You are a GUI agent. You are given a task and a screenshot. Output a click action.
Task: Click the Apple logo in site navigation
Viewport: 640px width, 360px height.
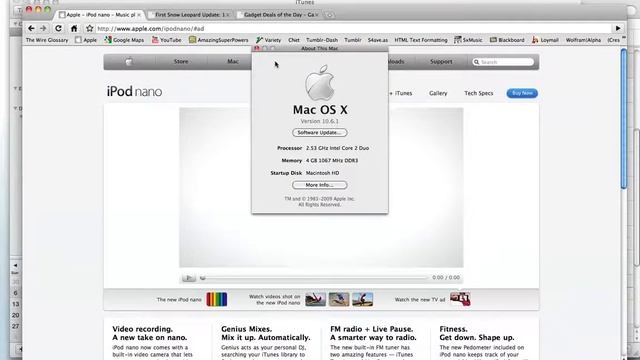coord(129,62)
